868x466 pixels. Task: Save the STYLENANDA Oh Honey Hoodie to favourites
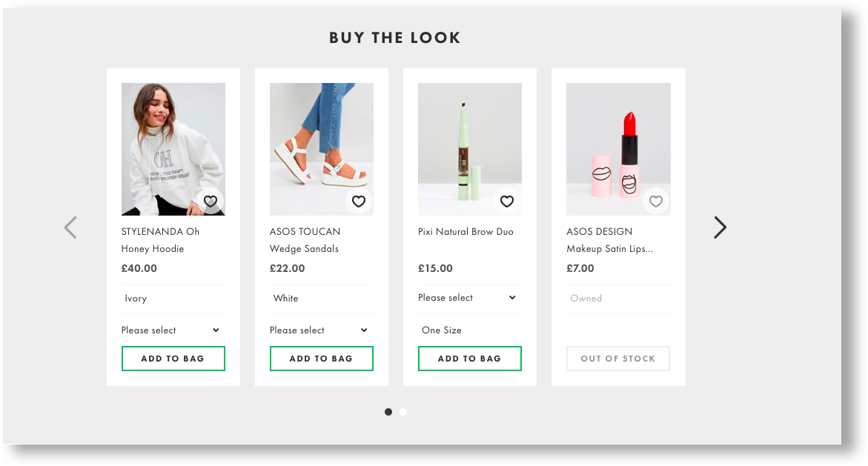pos(210,201)
